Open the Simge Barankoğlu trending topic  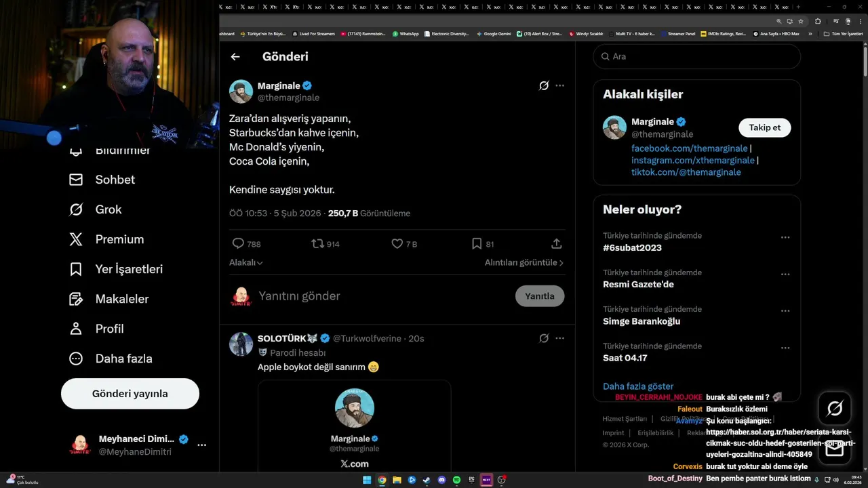click(x=642, y=321)
